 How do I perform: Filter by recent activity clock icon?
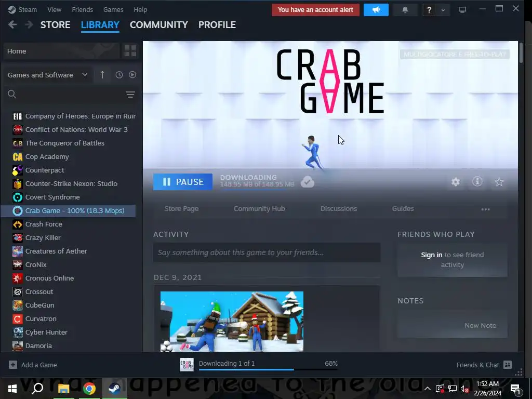click(x=119, y=75)
